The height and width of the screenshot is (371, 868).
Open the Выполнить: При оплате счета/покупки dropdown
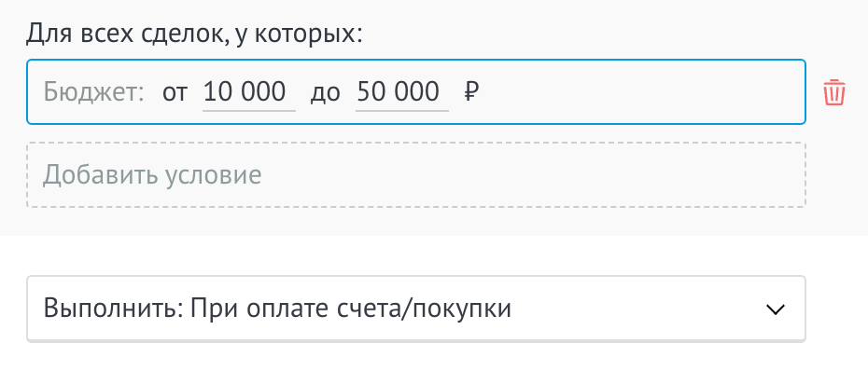[415, 308]
